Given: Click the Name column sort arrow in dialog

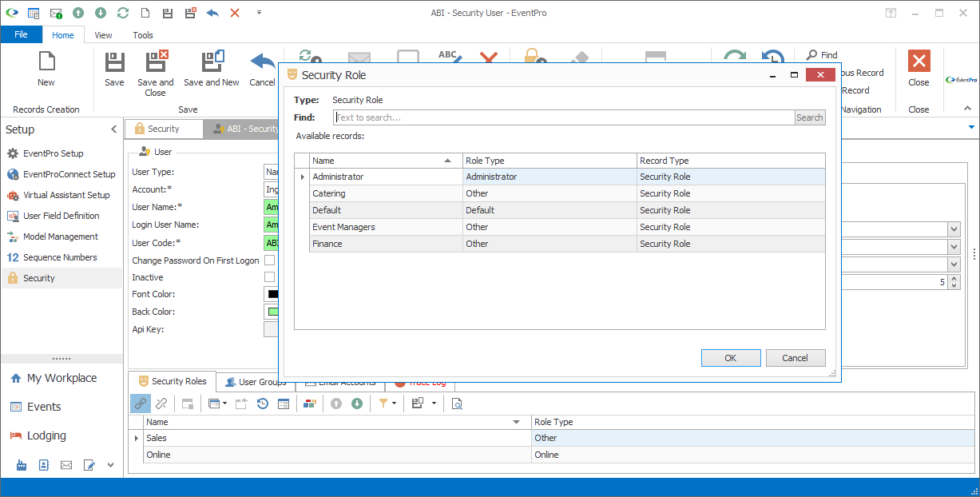Looking at the screenshot, I should click(447, 161).
